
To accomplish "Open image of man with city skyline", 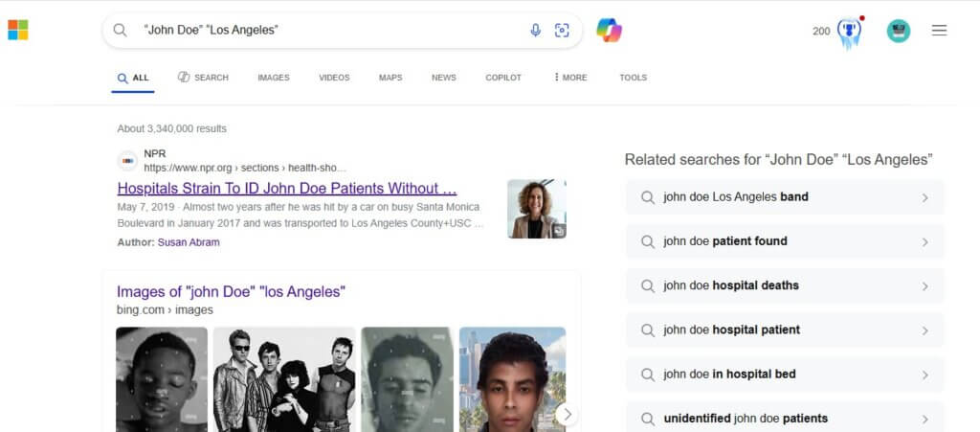I will tap(513, 379).
